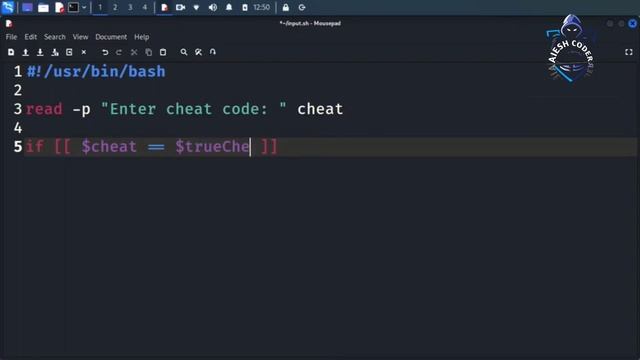Close the Mousepad window
Image resolution: width=640 pixels, height=360 pixels.
coord(632,24)
